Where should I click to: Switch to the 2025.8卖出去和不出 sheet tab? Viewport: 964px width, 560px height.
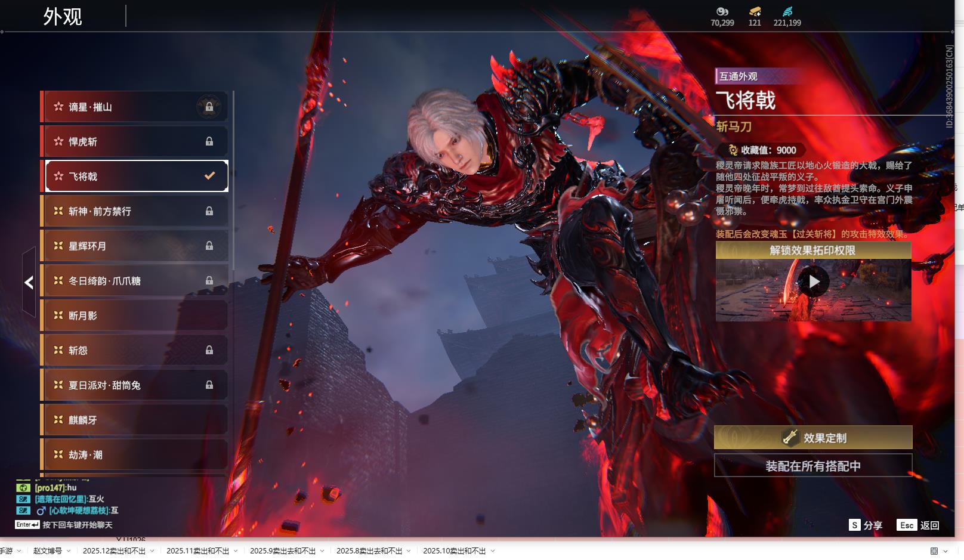[369, 551]
